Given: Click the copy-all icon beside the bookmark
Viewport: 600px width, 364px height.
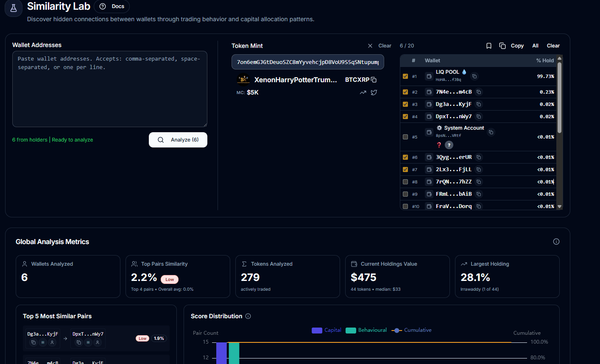Looking at the screenshot, I should coord(502,45).
